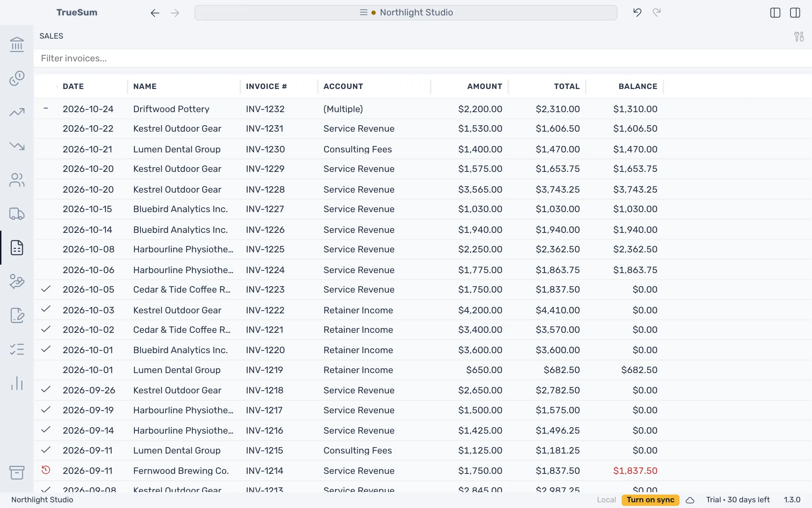Screen dimensions: 812x508
Task: Toggle the left sidebar panel
Action: (x=775, y=13)
